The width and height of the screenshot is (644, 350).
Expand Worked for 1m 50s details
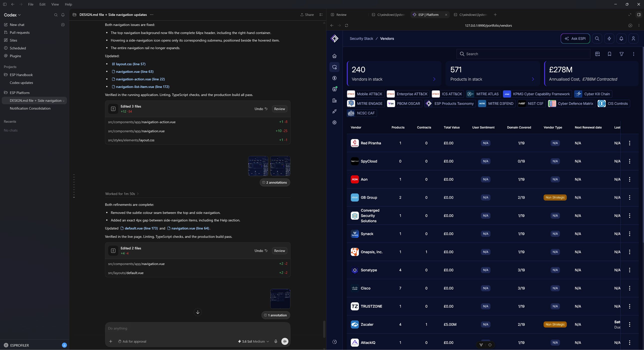tap(122, 194)
